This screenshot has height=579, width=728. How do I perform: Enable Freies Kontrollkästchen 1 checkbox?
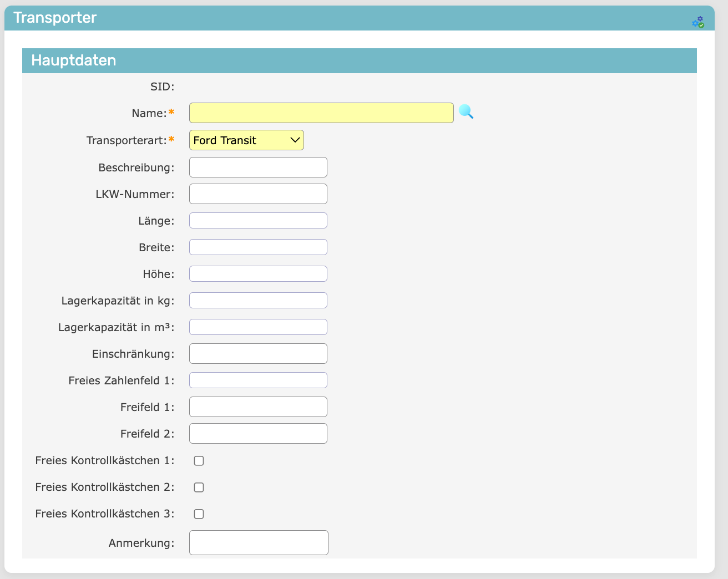click(x=199, y=461)
